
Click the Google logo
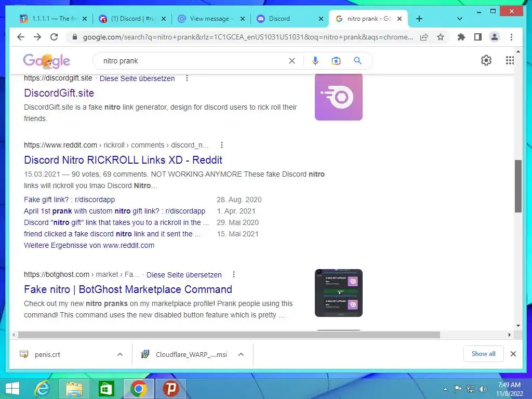pyautogui.click(x=47, y=61)
